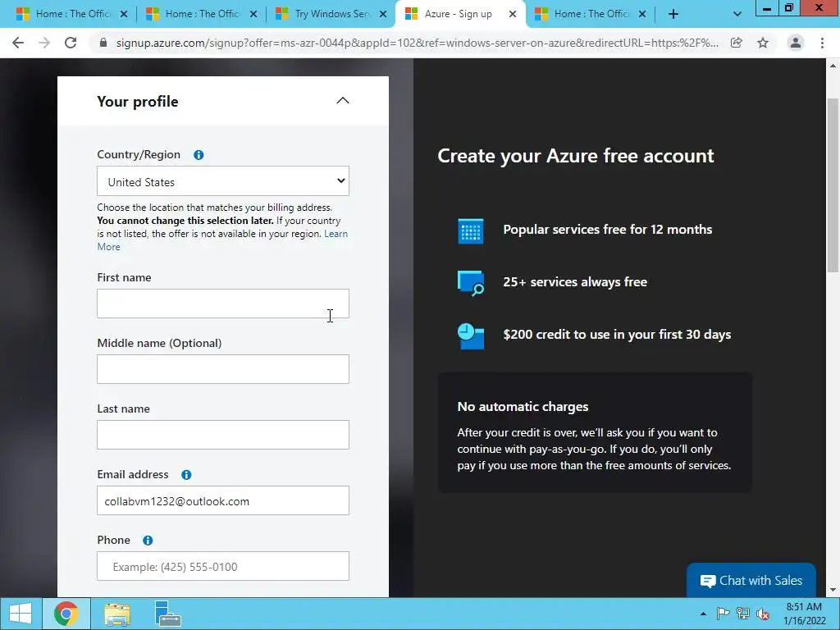The image size is (840, 630).
Task: Focus the First name field
Action: tap(223, 304)
